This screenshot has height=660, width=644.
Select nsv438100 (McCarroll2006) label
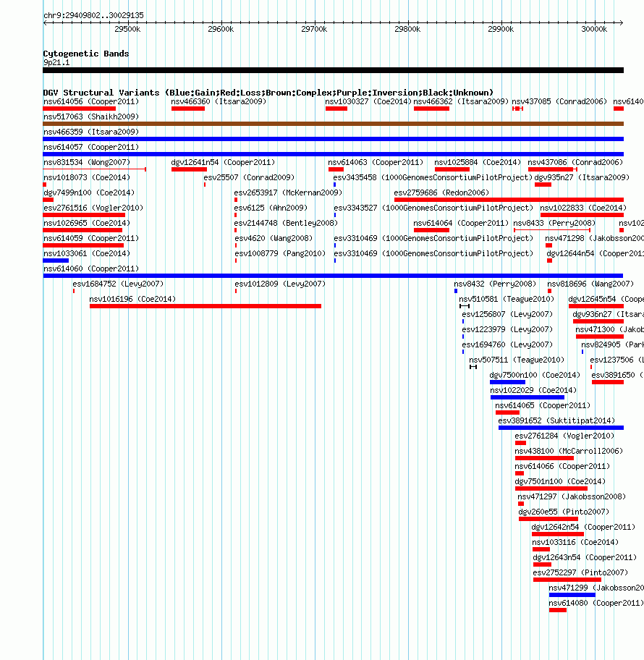pos(569,450)
